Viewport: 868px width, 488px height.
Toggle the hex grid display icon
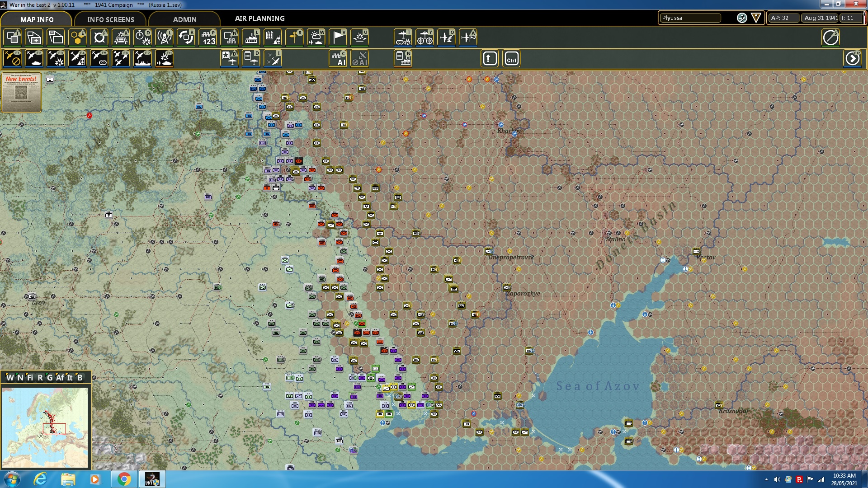pos(78,38)
